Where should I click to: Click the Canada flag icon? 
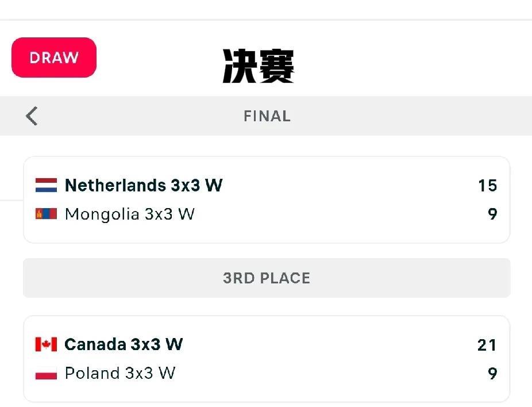[46, 344]
